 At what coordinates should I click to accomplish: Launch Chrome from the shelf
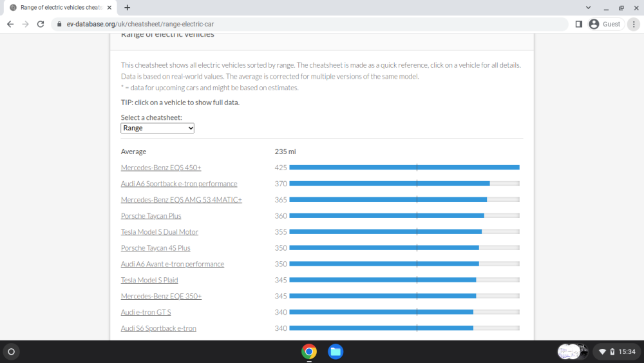[309, 351]
